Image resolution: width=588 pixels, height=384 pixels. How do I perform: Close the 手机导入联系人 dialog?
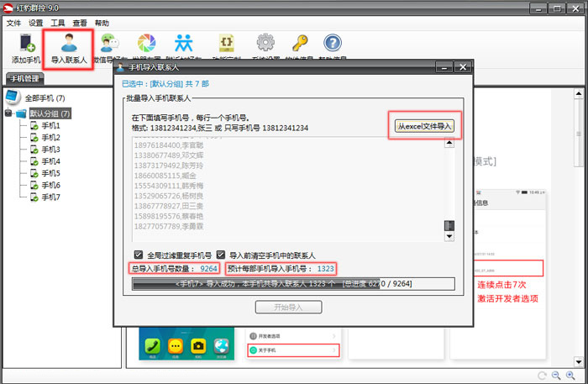coord(463,67)
